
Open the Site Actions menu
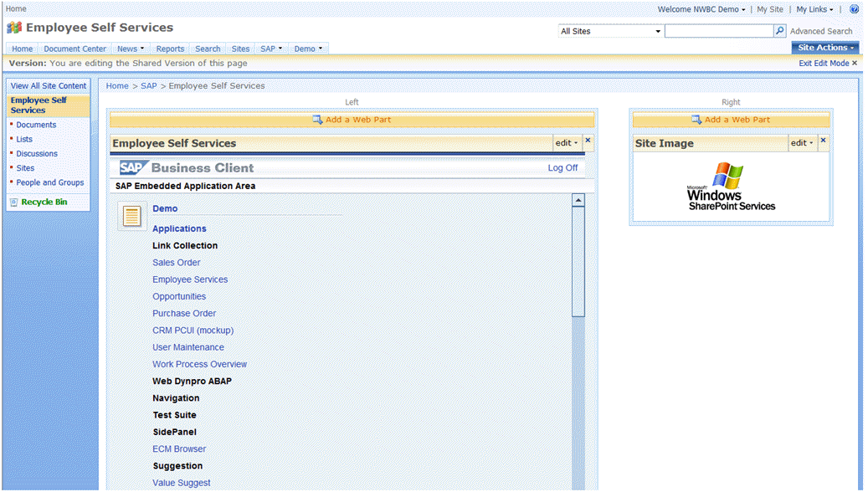click(x=824, y=48)
